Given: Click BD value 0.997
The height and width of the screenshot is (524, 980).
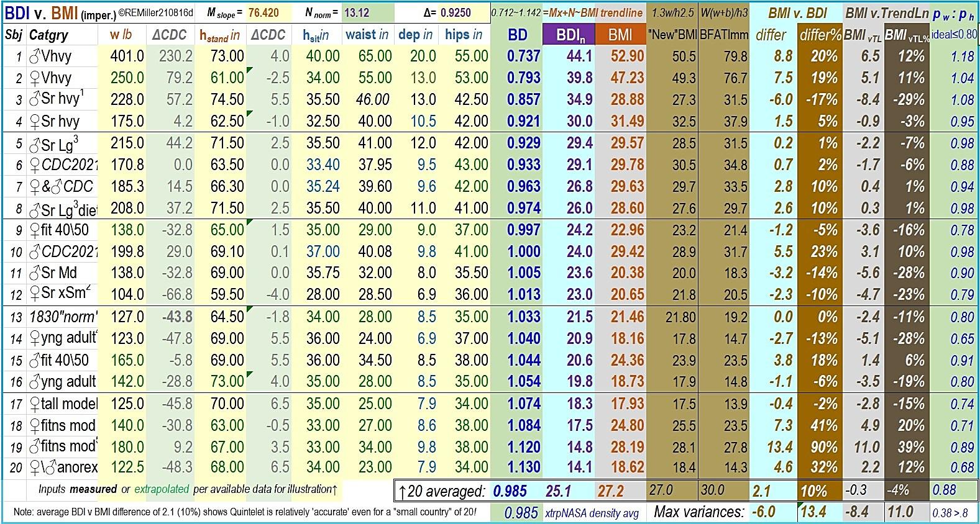Looking at the screenshot, I should coord(523,230).
